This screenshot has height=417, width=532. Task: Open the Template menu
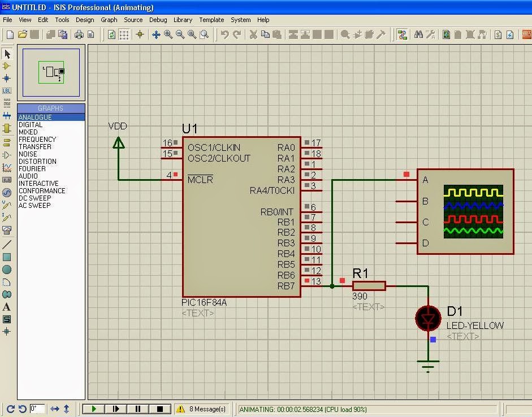211,20
